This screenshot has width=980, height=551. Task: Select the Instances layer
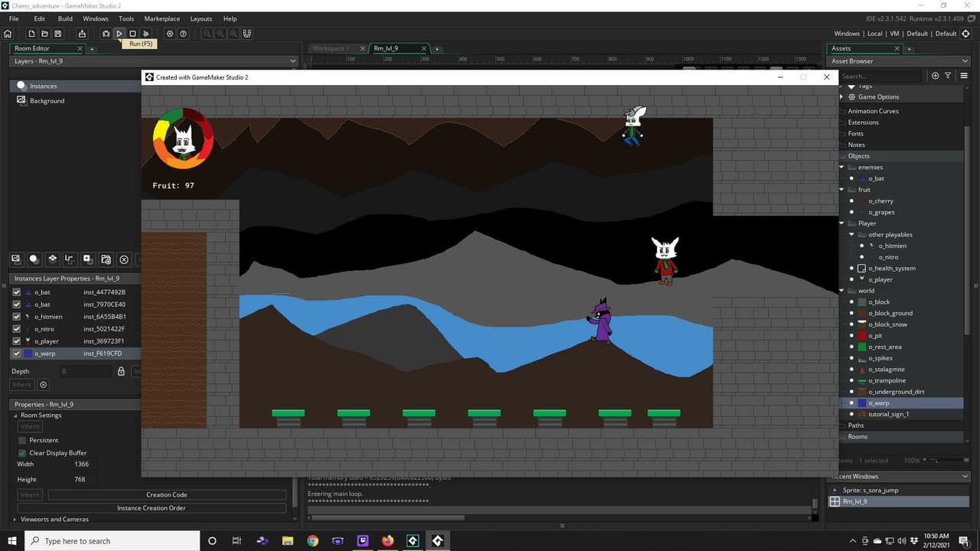(75, 86)
